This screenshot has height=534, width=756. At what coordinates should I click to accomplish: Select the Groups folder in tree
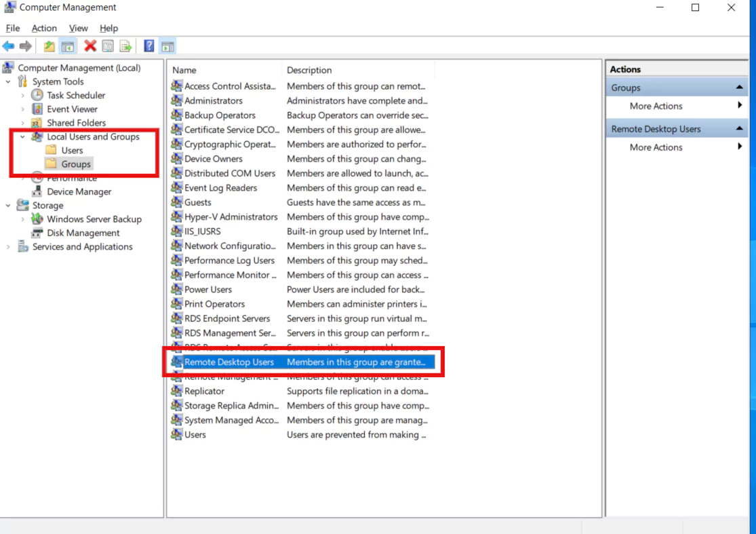[x=76, y=164]
